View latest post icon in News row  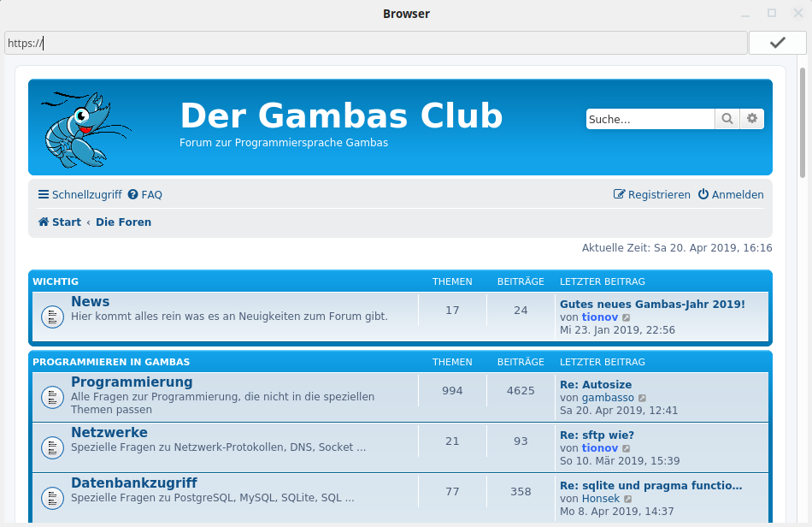(626, 317)
